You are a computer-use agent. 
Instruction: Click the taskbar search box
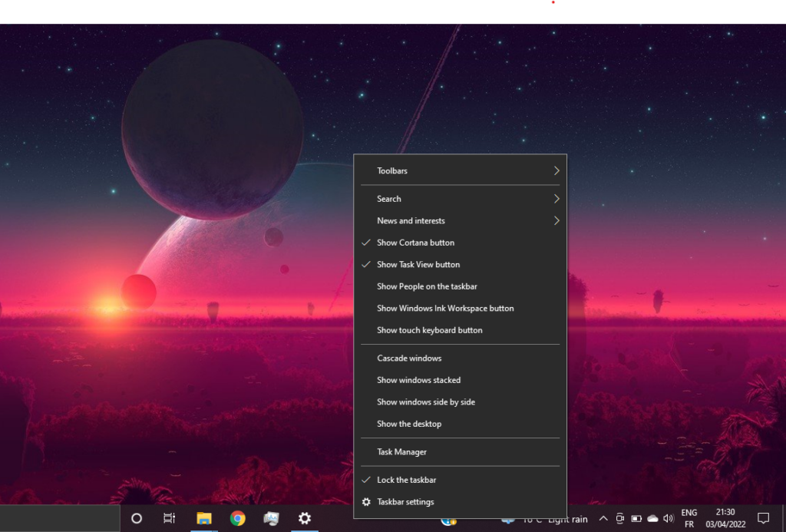tap(60, 518)
